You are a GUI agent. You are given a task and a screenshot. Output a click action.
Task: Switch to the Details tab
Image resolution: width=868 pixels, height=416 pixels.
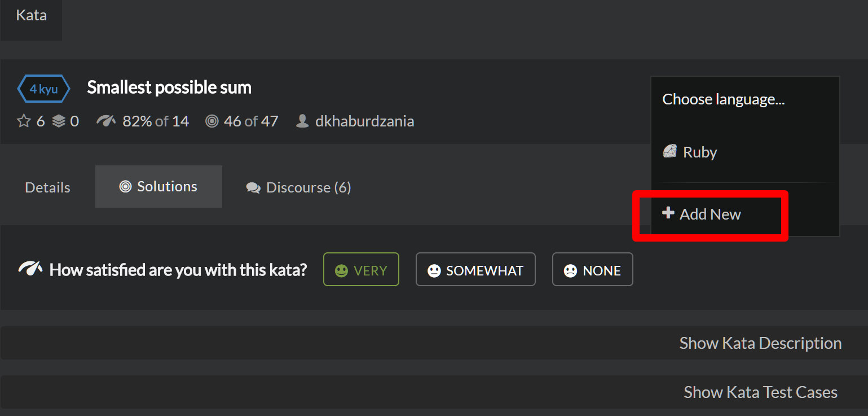(48, 187)
